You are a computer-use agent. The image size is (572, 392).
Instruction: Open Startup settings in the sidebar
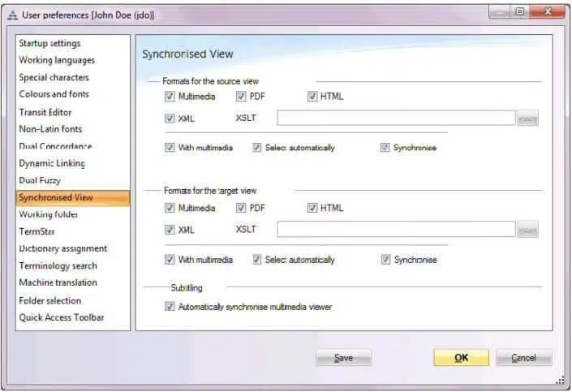click(x=49, y=43)
